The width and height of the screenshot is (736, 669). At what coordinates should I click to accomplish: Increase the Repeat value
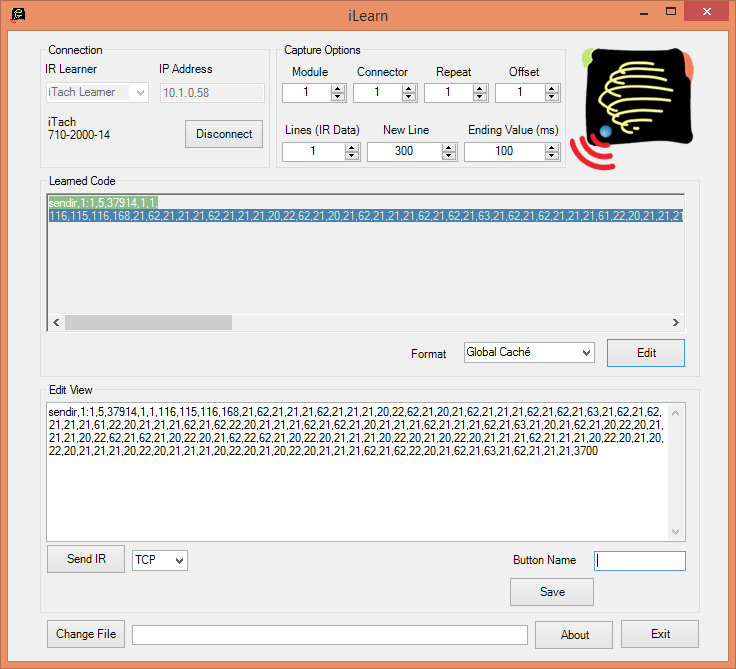point(480,88)
